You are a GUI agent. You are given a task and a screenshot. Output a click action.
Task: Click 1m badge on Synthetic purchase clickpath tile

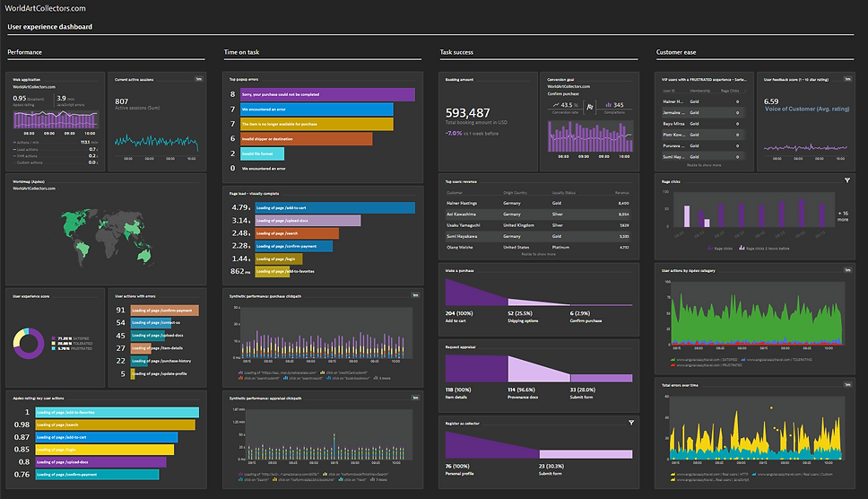[415, 295]
